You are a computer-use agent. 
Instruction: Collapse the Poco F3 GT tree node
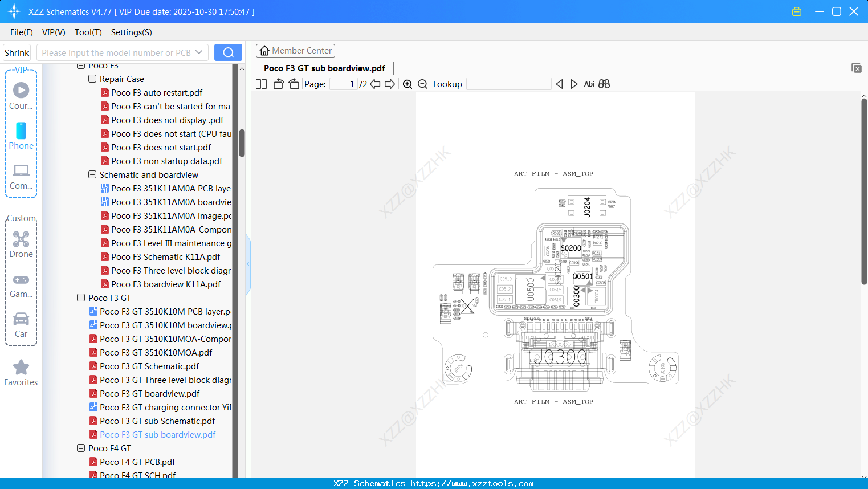80,298
